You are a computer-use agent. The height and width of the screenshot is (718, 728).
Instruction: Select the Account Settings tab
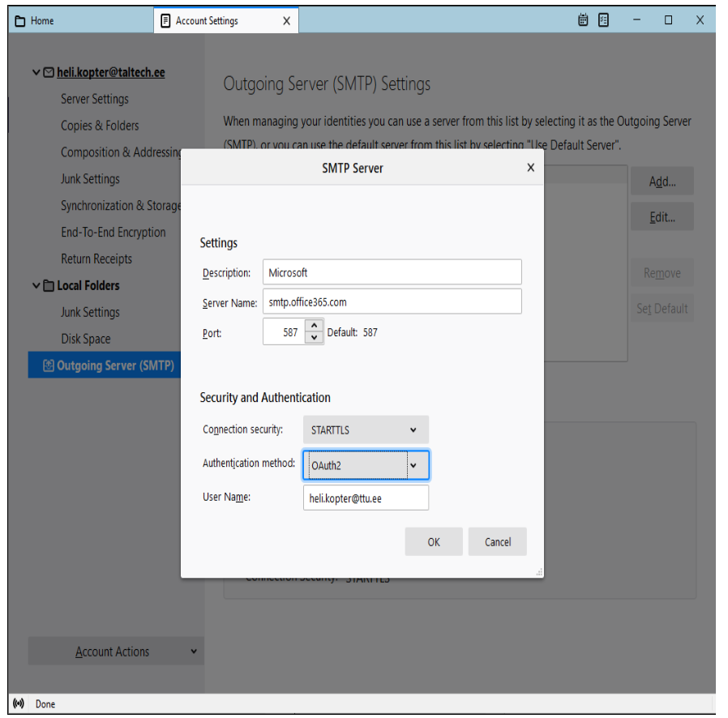pos(225,21)
